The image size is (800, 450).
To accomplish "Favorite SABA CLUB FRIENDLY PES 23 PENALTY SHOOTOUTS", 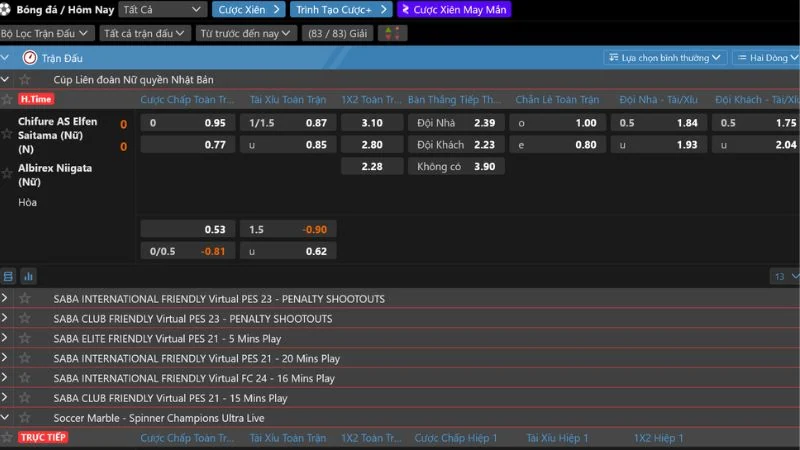I will pos(24,318).
